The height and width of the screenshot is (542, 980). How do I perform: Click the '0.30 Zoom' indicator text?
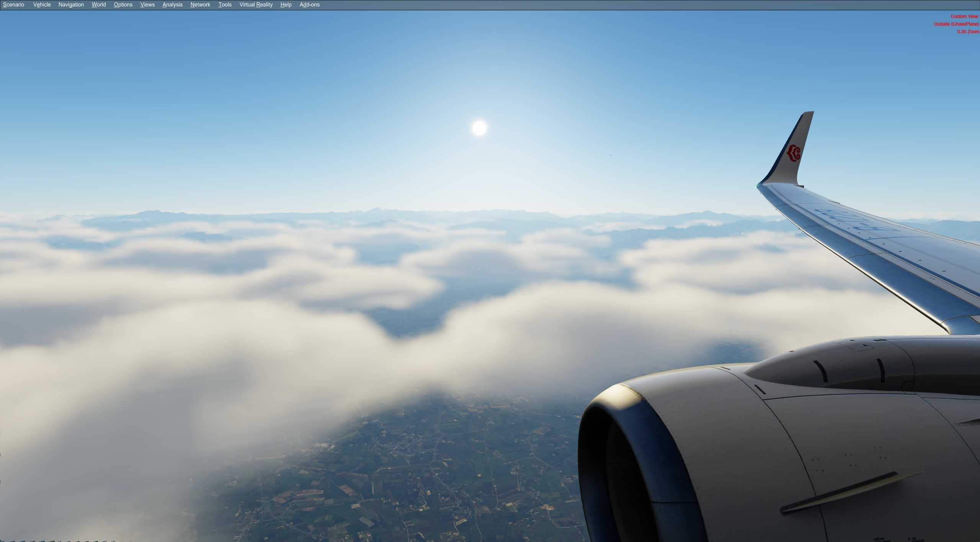[x=968, y=32]
